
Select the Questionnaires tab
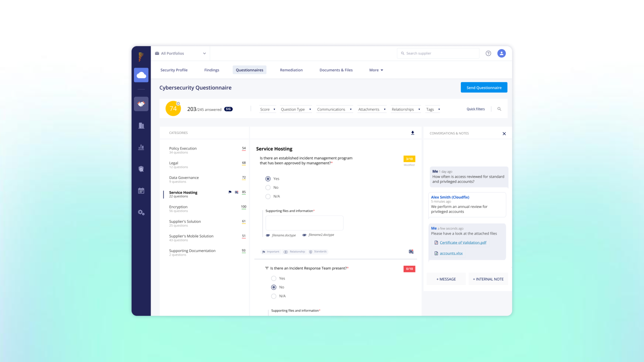250,70
